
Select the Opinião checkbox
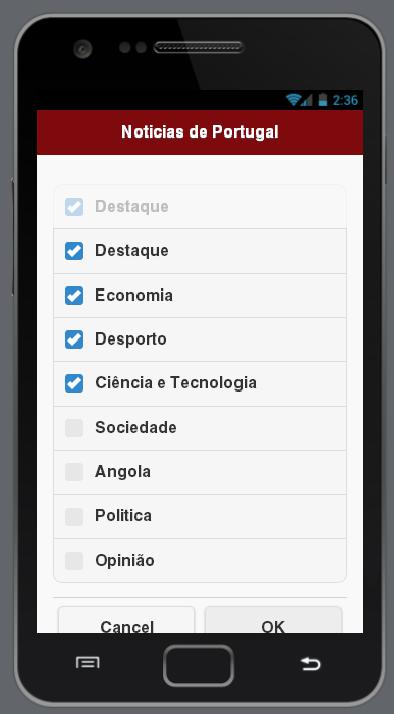click(74, 561)
